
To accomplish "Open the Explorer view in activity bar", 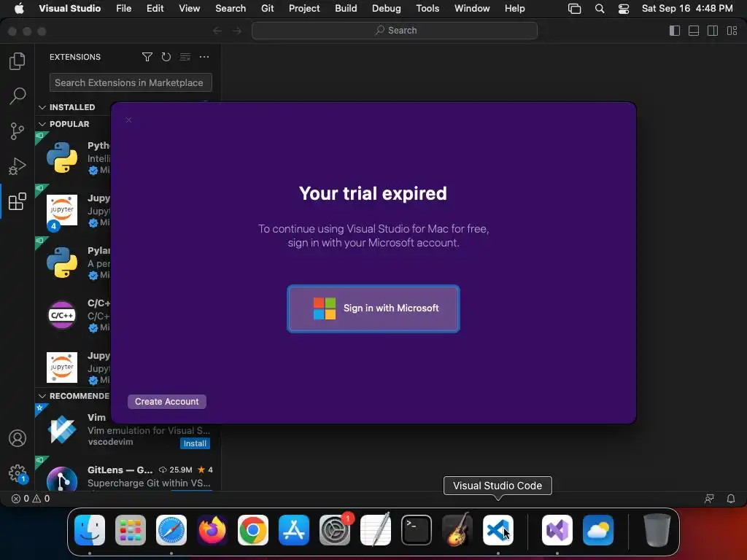I will click(x=18, y=61).
